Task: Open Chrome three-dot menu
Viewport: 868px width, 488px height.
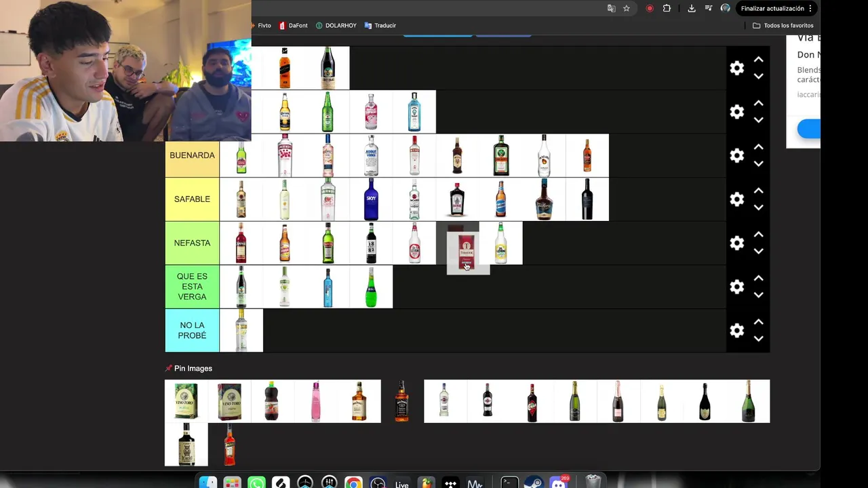Action: click(x=810, y=8)
